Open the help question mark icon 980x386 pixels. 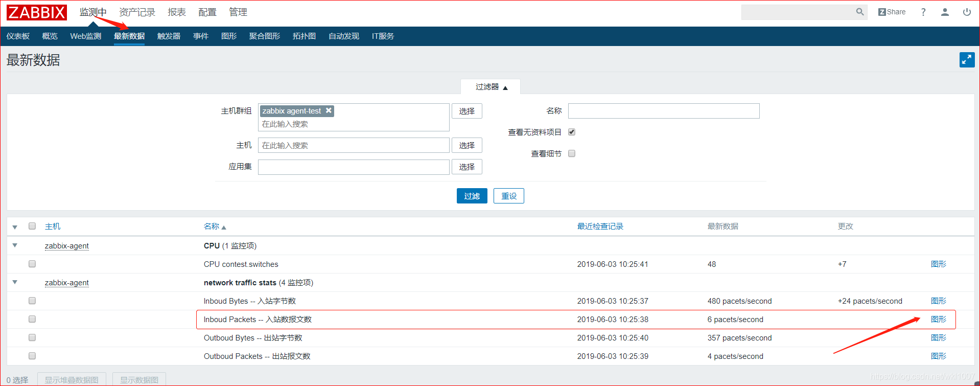pos(923,12)
